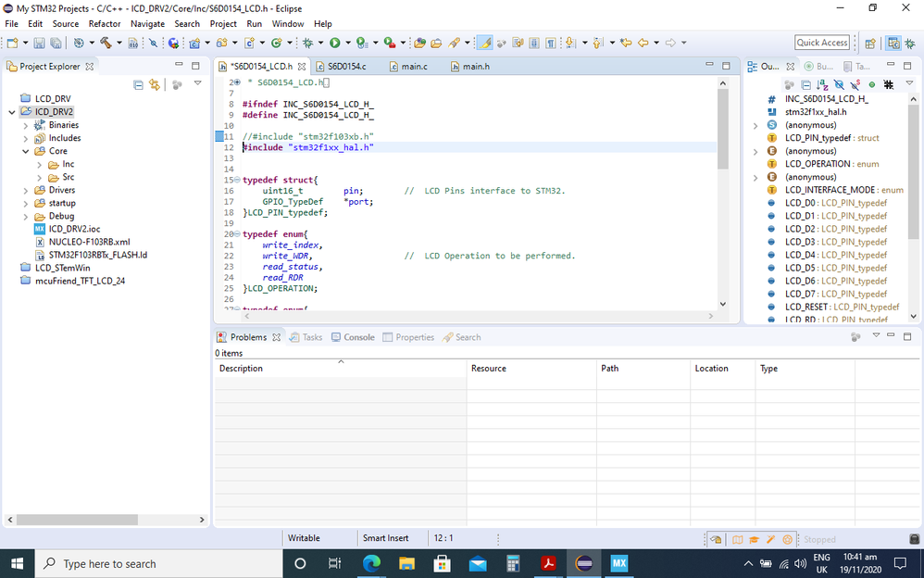Screen dimensions: 924x578
Task: Open the Build hammer dropdown arrow
Action: [119, 43]
